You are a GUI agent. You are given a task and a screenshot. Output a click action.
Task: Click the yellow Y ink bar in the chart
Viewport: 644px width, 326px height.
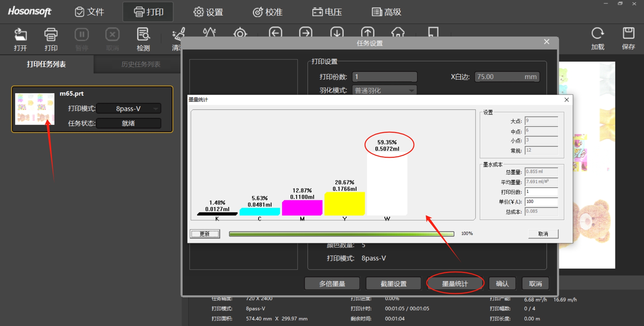[344, 203]
